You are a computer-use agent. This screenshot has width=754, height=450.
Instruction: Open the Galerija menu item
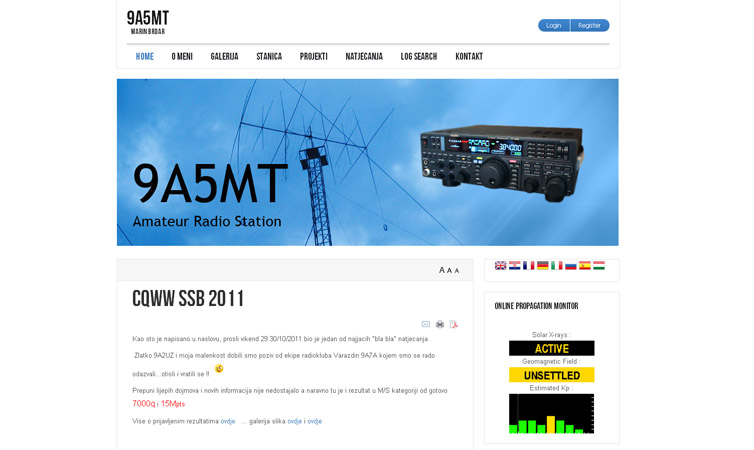pyautogui.click(x=224, y=57)
